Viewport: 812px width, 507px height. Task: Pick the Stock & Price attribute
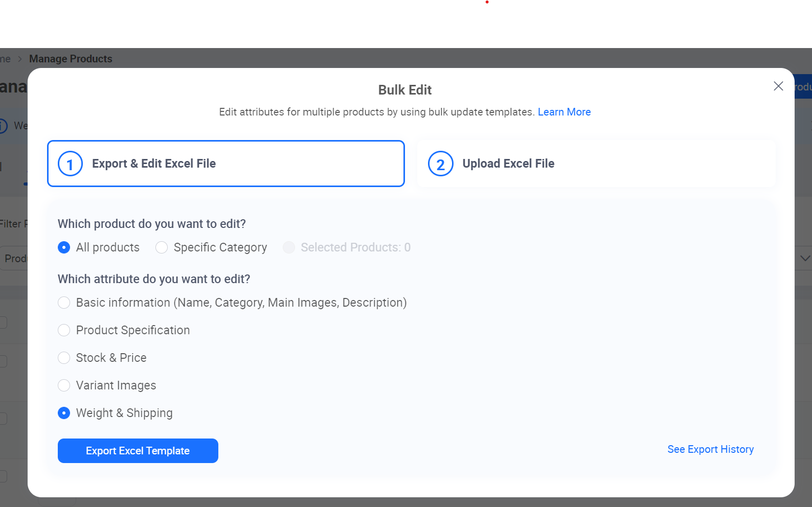64,358
